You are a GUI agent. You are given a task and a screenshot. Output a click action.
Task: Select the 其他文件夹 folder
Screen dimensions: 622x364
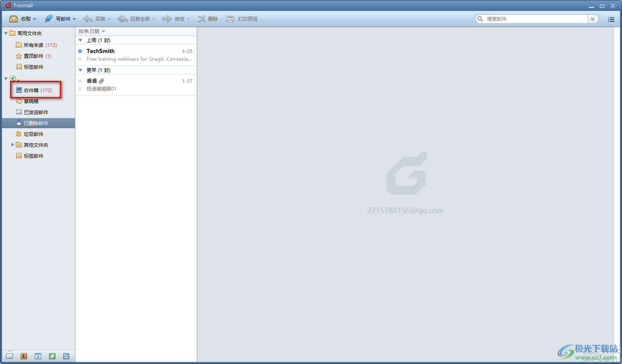(x=32, y=145)
